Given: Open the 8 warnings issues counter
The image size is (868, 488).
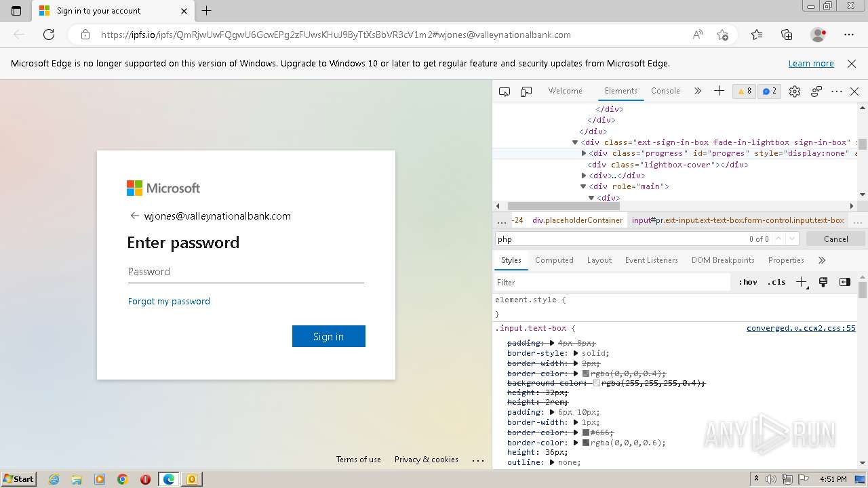Looking at the screenshot, I should [745, 91].
